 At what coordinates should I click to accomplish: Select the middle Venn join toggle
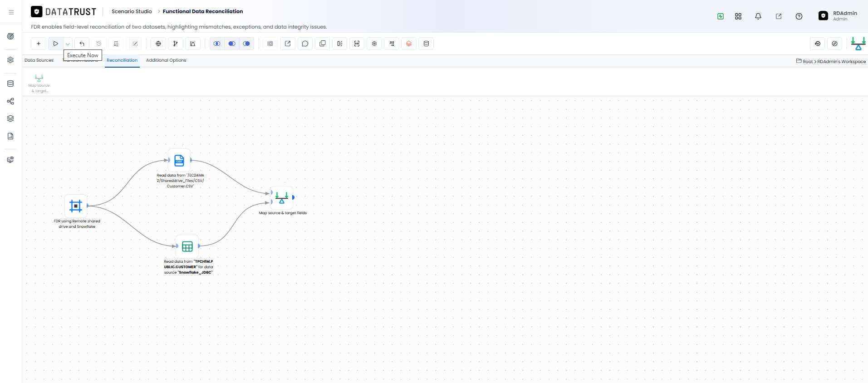(232, 44)
